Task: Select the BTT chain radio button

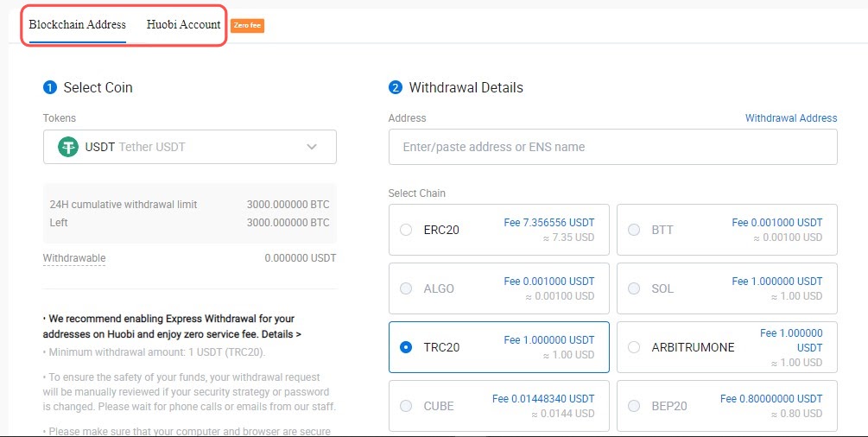Action: 634,230
